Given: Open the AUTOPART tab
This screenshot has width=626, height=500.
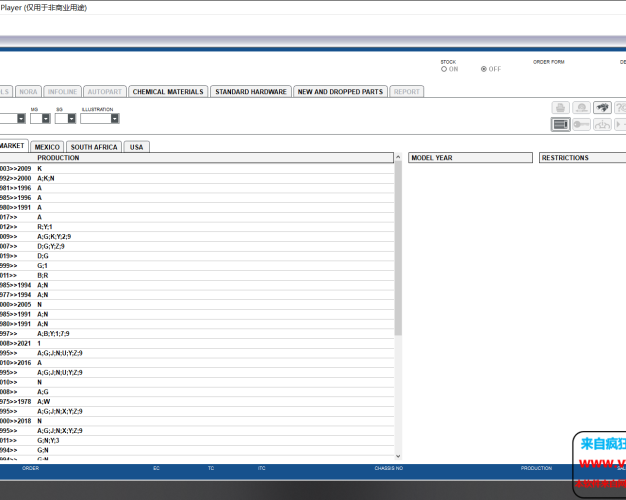Looking at the screenshot, I should point(105,92).
